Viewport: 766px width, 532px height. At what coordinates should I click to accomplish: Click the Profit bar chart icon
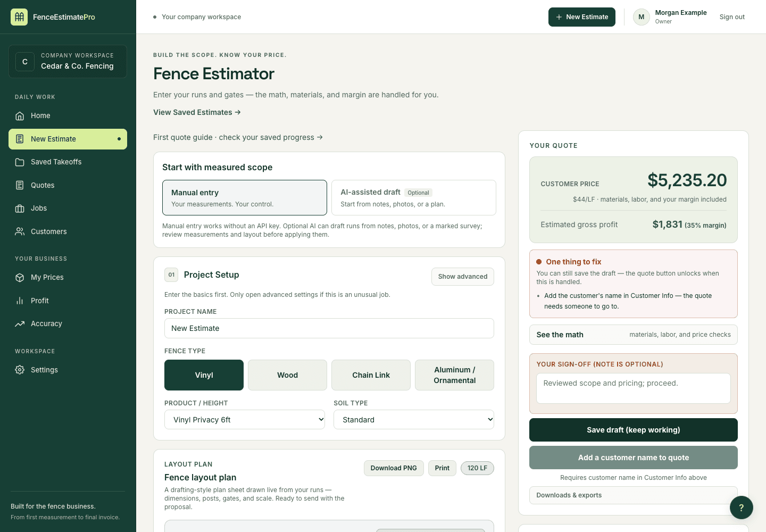tap(20, 301)
